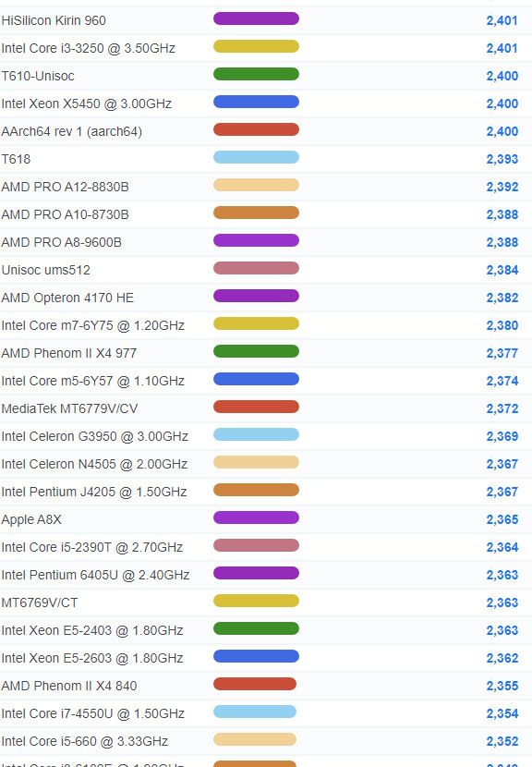
Task: Click the score 2,352 for Intel Core i5-660
Action: click(x=502, y=741)
